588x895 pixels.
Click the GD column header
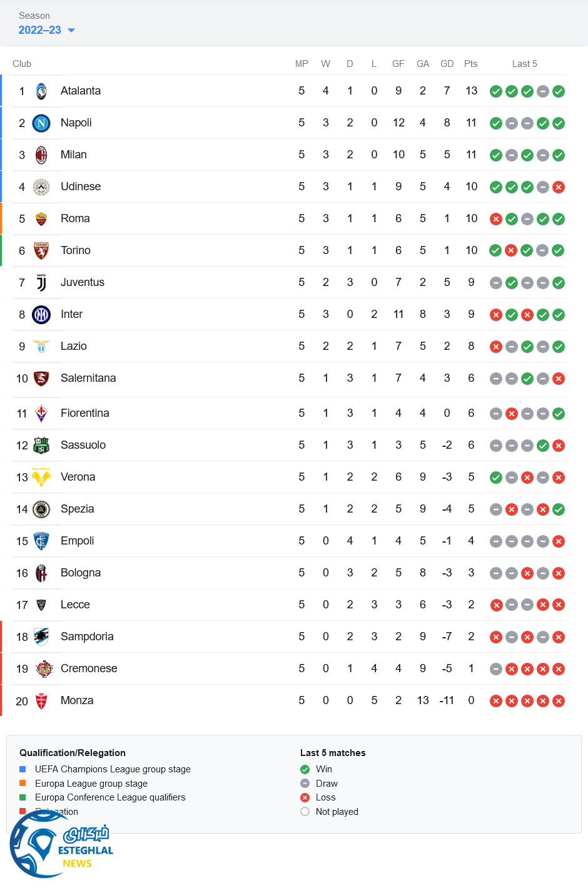click(x=447, y=64)
